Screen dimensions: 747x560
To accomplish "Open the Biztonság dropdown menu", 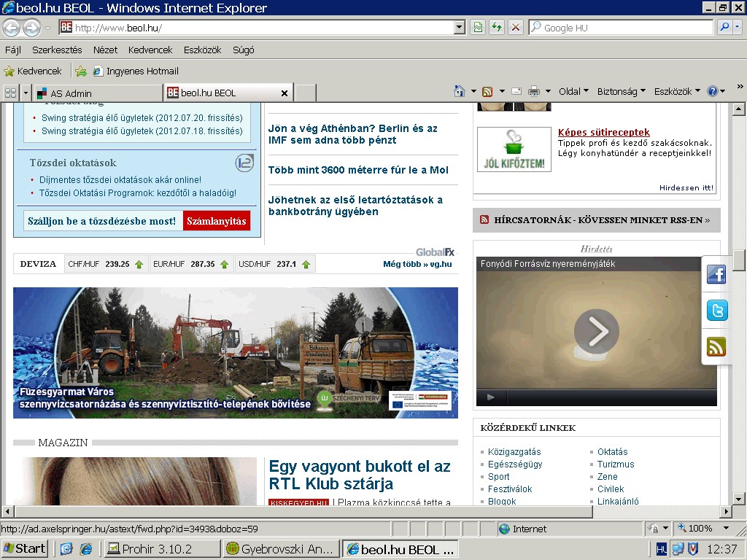I will tap(622, 91).
